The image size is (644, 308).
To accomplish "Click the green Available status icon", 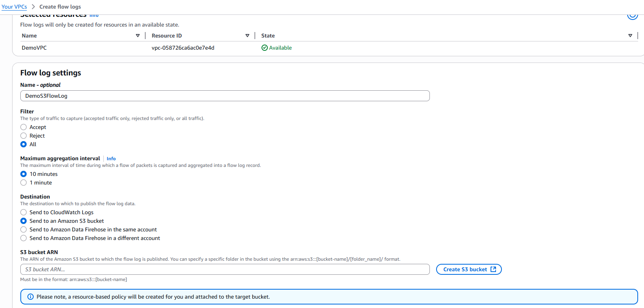I will click(265, 48).
